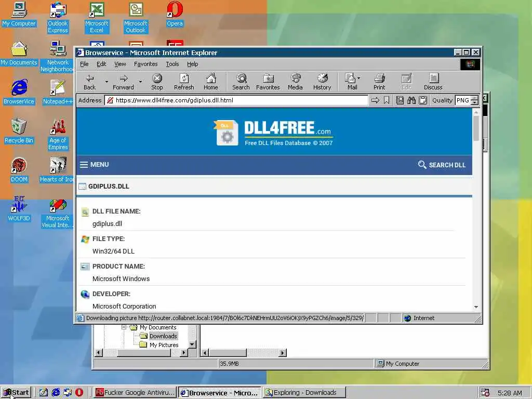Viewport: 532px width, 399px height.
Task: Open the Search toolbar button
Action: 241,82
